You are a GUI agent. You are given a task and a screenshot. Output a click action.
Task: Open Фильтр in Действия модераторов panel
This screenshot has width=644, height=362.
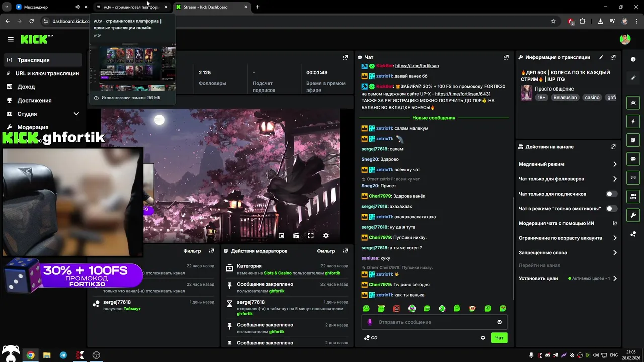click(326, 251)
